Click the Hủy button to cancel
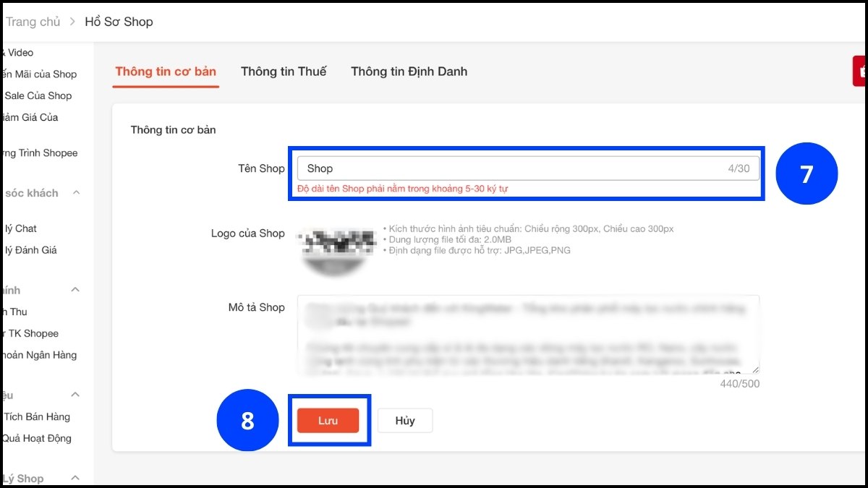868x488 pixels. 404,420
